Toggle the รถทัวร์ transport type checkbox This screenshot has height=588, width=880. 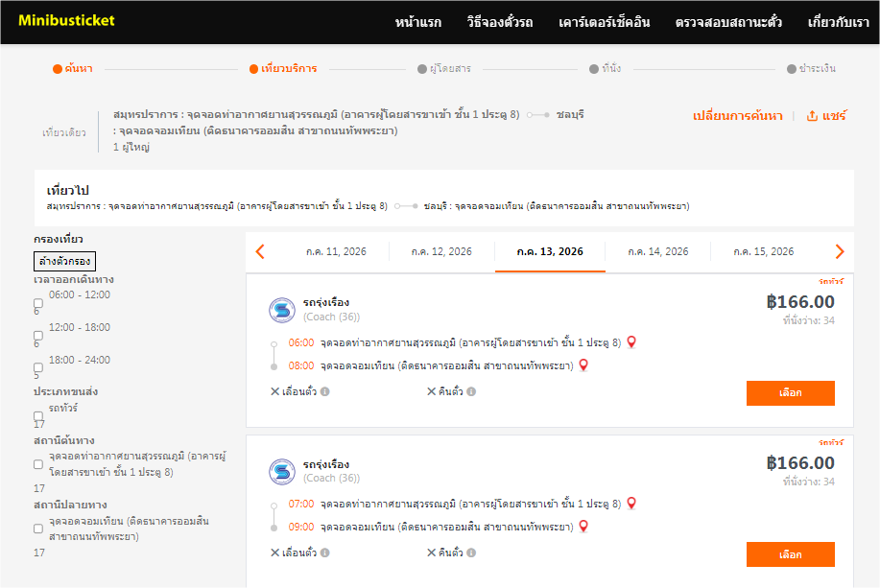click(38, 416)
